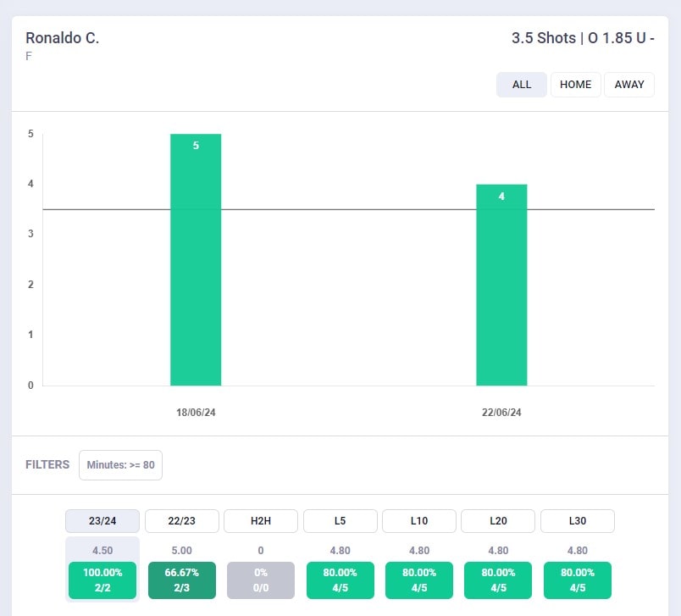Click the player name Ronaldo C.
This screenshot has width=681, height=616.
63,38
